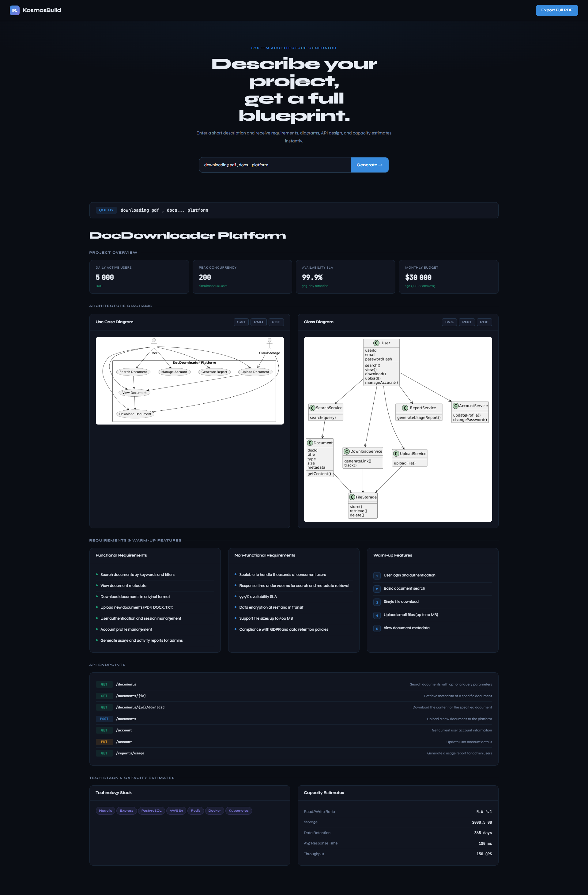This screenshot has width=588, height=895.
Task: Click the KosmosBuild K logo icon
Action: [x=15, y=10]
